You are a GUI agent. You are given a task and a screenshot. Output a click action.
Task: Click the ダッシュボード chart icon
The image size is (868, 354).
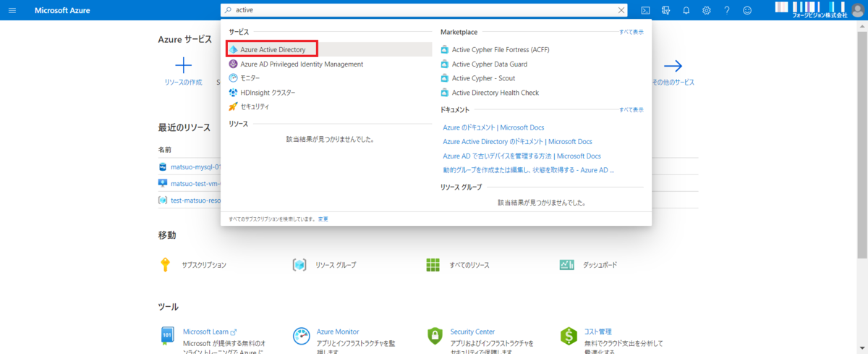[x=566, y=265]
